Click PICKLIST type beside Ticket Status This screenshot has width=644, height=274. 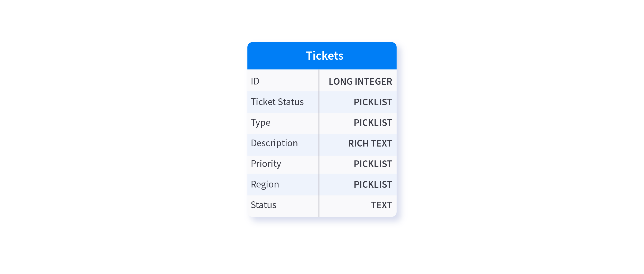(x=373, y=102)
